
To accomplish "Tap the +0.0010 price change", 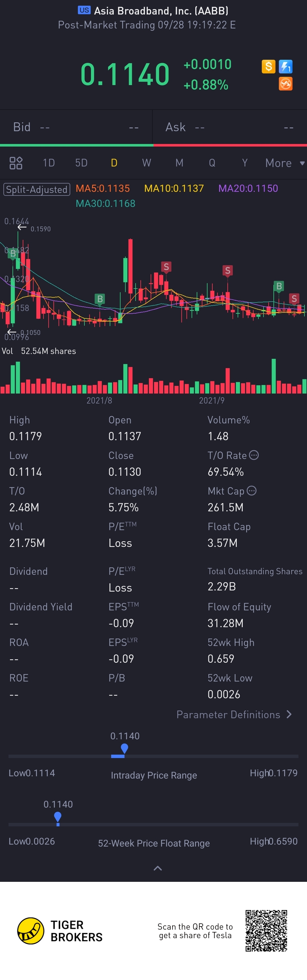I will click(x=208, y=64).
